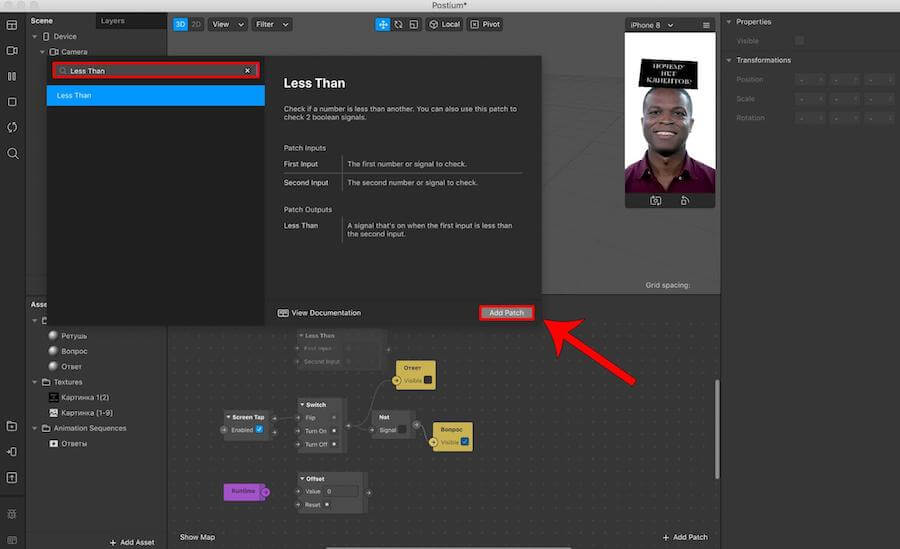Select the scale manipulator tool

coord(414,24)
